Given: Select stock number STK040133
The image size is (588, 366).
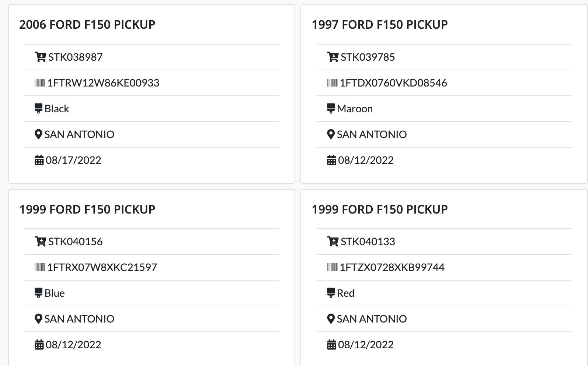Looking at the screenshot, I should (368, 242).
